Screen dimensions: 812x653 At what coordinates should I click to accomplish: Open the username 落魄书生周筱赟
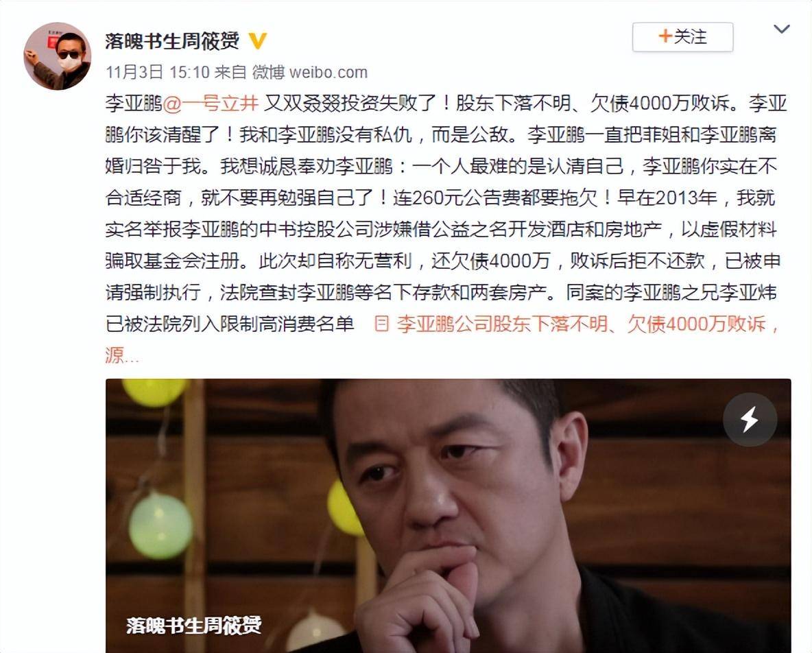click(172, 41)
